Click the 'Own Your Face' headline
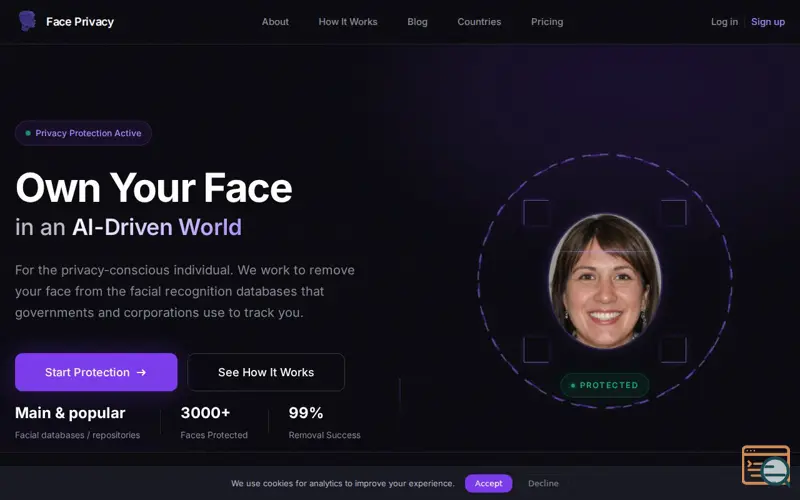 tap(154, 188)
